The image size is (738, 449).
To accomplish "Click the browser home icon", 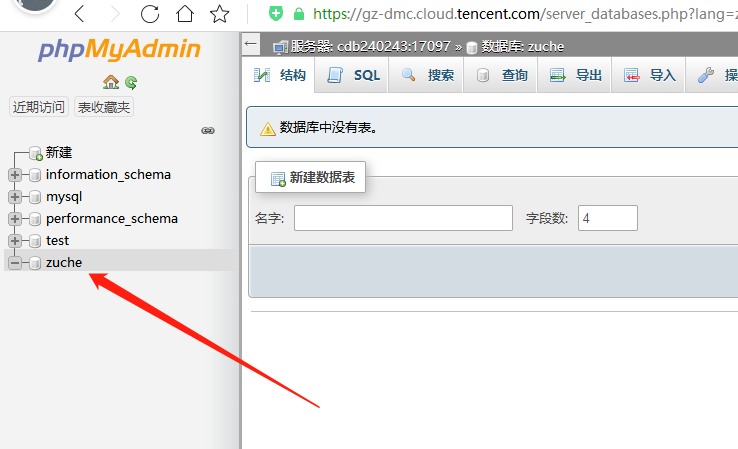I will point(184,14).
